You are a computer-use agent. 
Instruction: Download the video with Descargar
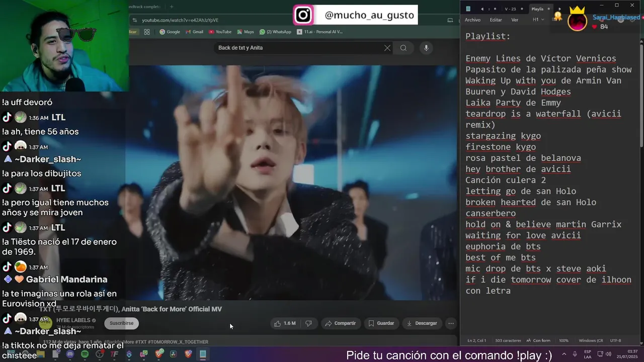(x=422, y=323)
